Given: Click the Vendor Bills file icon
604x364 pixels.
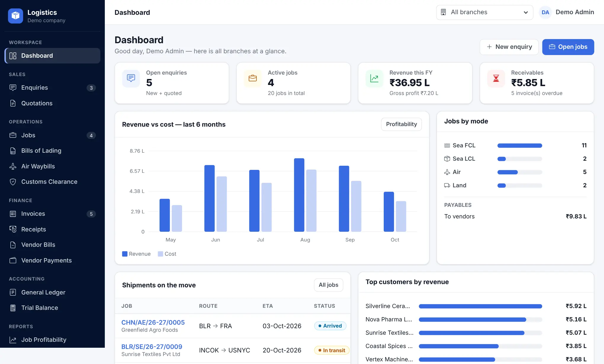Looking at the screenshot, I should pos(13,245).
